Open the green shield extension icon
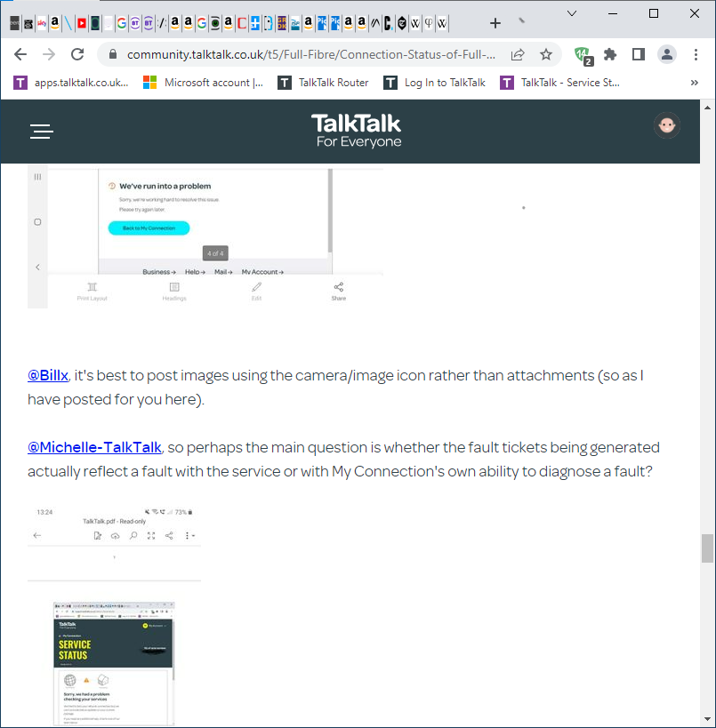The height and width of the screenshot is (728, 716). [583, 56]
